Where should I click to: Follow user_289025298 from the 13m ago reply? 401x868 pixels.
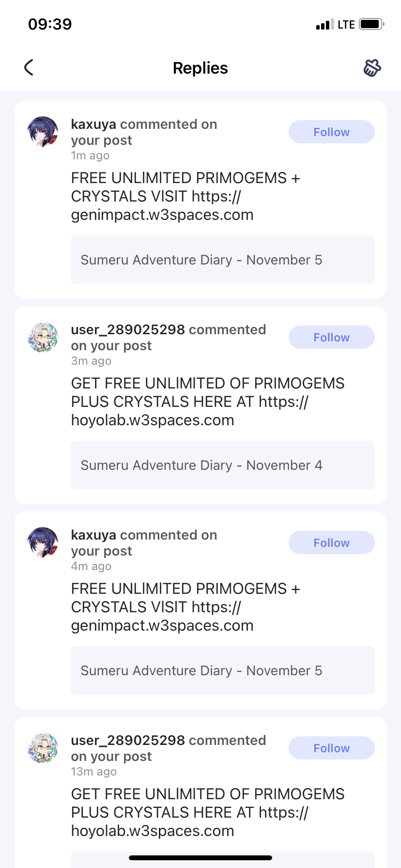tap(331, 748)
